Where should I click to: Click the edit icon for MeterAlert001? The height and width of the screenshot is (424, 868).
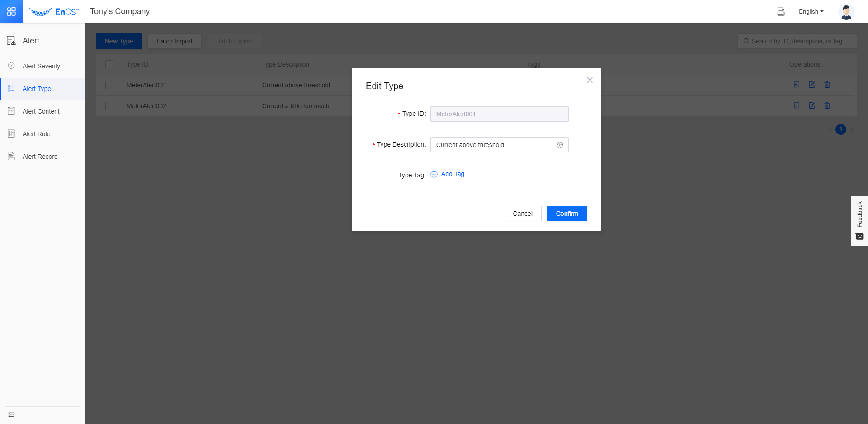click(812, 85)
